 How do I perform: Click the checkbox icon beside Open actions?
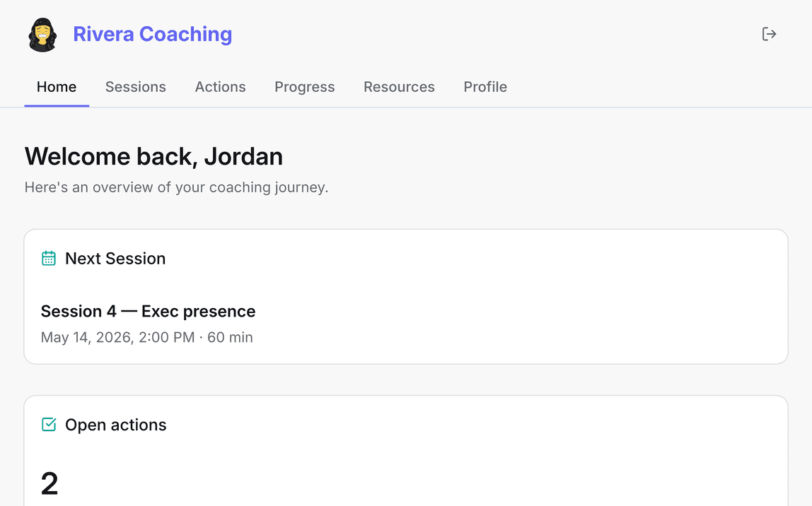(x=49, y=424)
